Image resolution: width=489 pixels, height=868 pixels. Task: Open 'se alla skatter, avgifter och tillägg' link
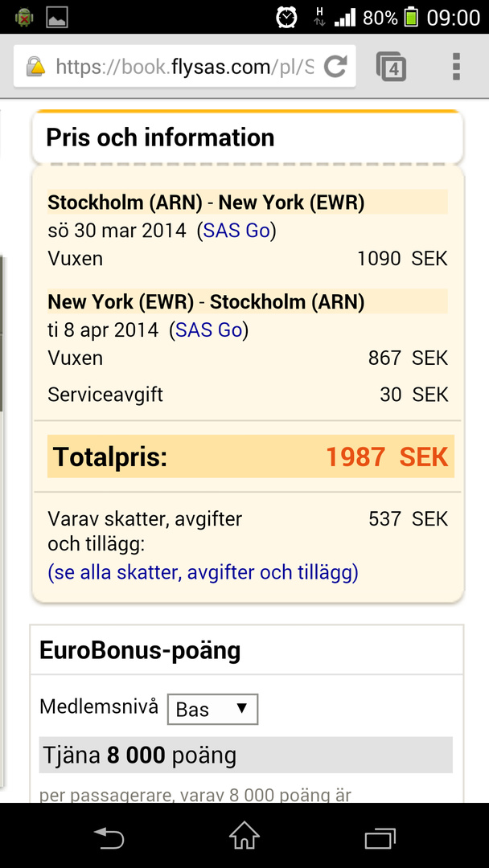click(203, 572)
